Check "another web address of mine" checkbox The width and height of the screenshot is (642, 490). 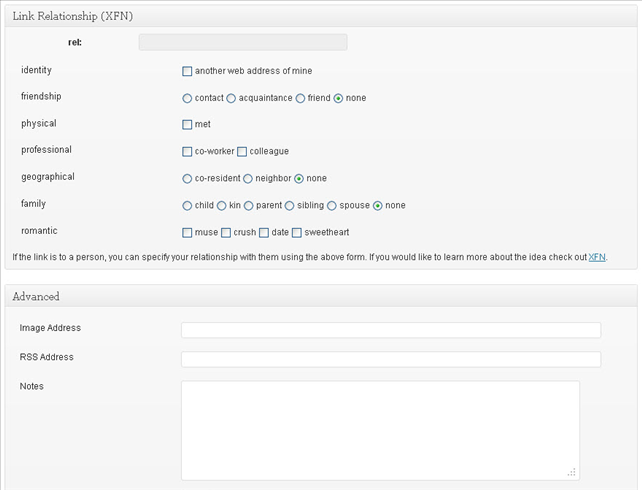point(187,71)
